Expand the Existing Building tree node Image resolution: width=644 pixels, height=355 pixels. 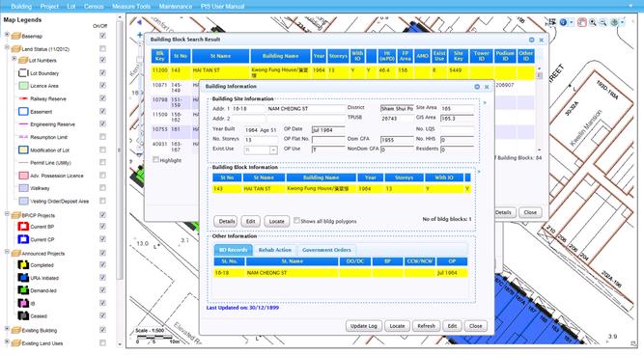coord(7,329)
